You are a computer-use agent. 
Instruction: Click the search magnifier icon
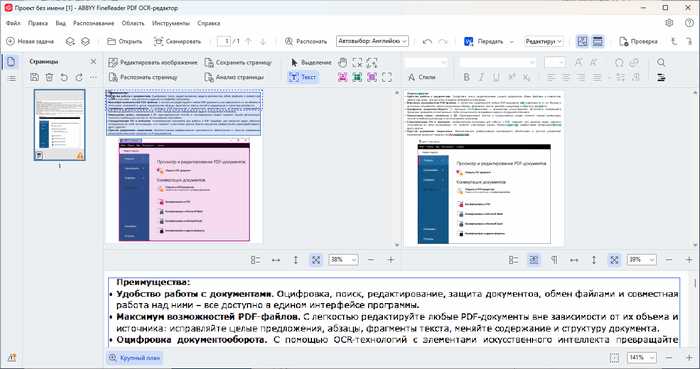(661, 62)
